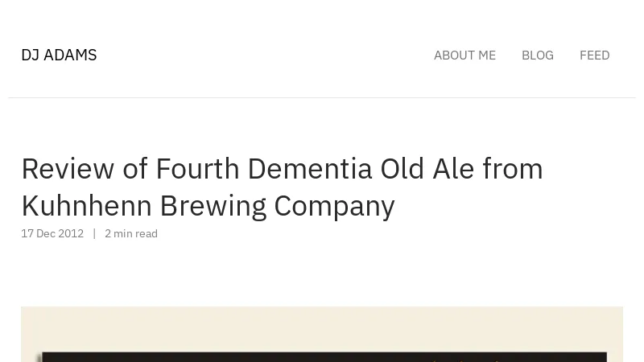Open the BLOG navigation item
The height and width of the screenshot is (362, 644).
click(x=538, y=56)
